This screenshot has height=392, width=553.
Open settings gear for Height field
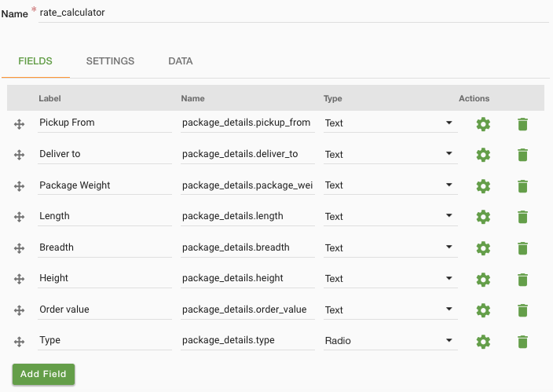pos(483,280)
